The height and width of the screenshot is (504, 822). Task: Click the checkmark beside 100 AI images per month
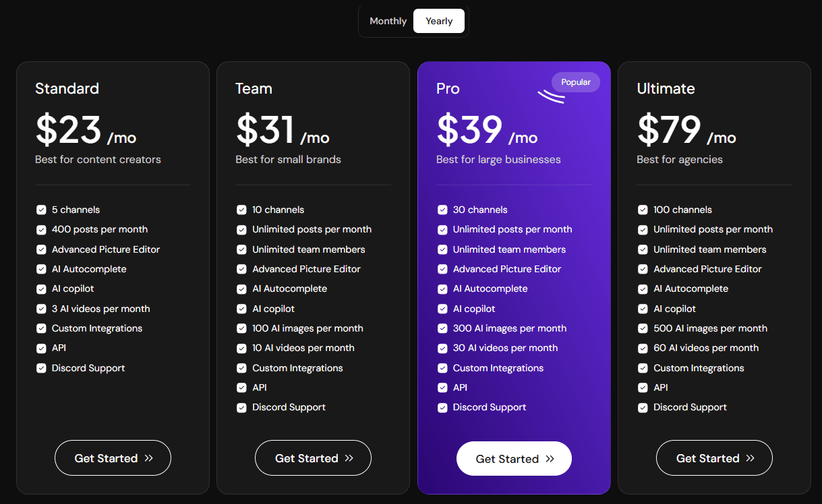pyautogui.click(x=241, y=328)
